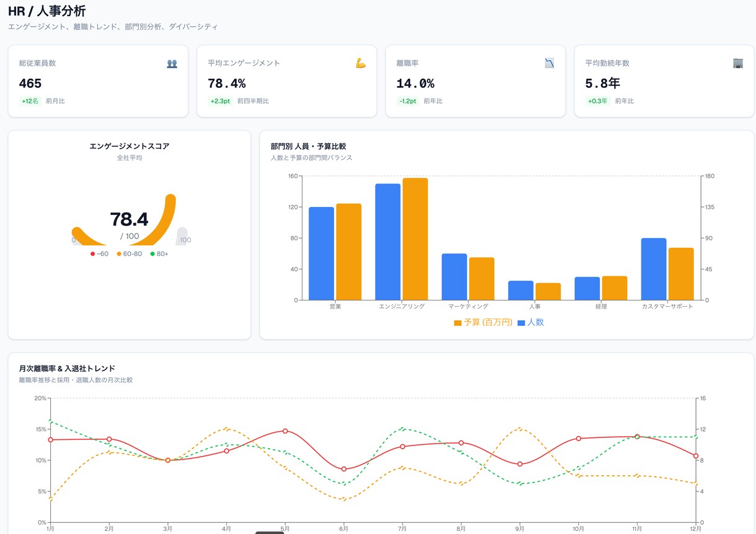This screenshot has height=534, width=756.
Task: Click the 部門別 人員・予算比較 chart title
Action: click(309, 146)
